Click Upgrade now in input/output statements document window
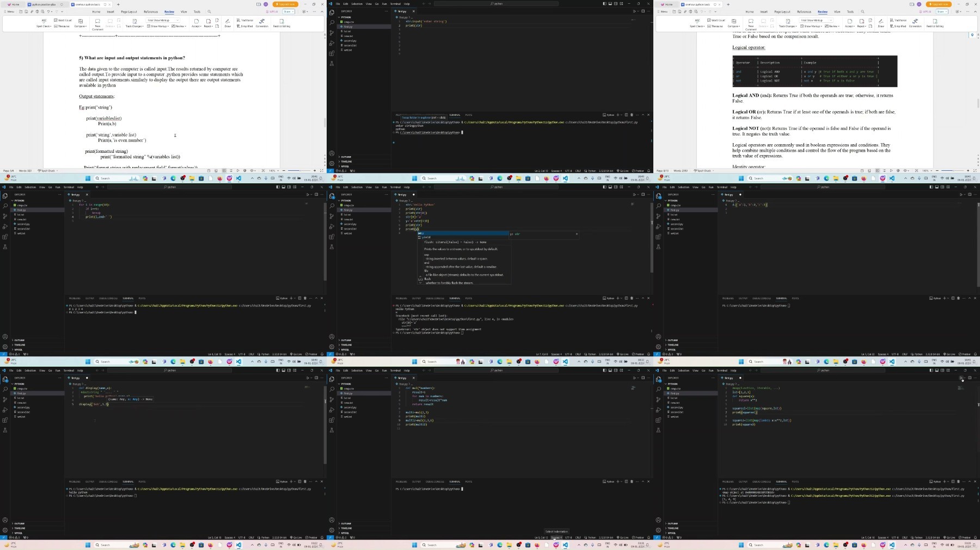Viewport: 980px width, 550px height. point(285,4)
